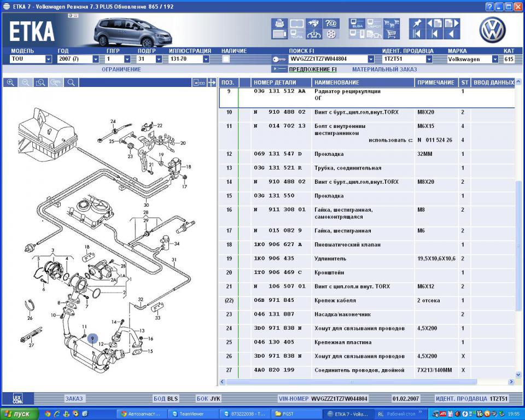Expand the ПОДГР dropdown showing 31
525x420 pixels.
[x=159, y=59]
